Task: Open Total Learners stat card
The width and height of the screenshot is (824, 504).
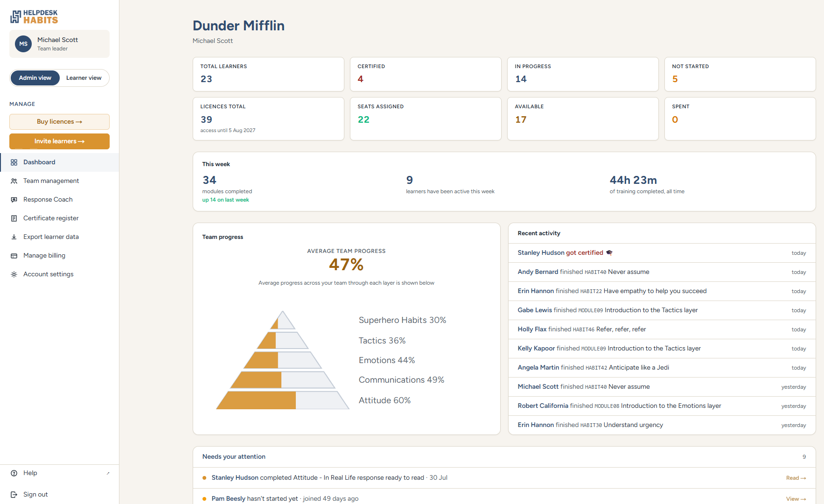Action: pos(268,74)
